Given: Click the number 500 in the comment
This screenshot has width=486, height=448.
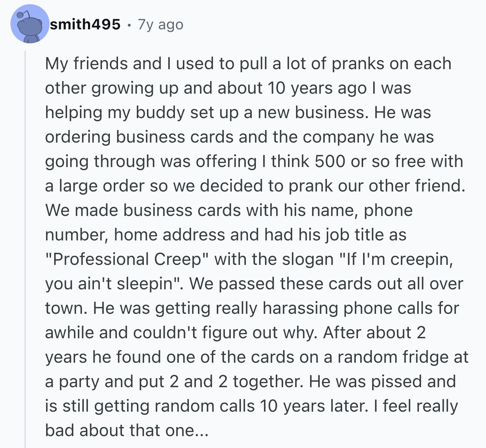Looking at the screenshot, I should tap(330, 161).
